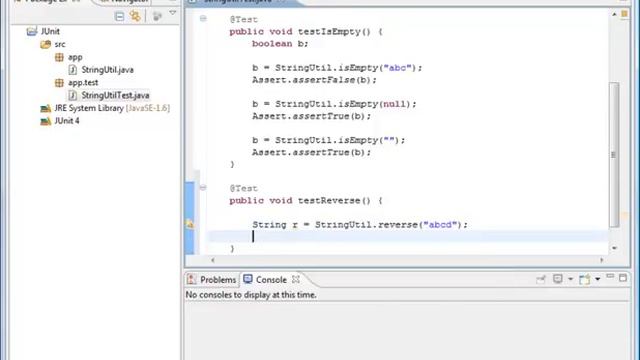Click the JRE System Library icon
Image resolution: width=640 pixels, height=360 pixels.
tap(45, 108)
